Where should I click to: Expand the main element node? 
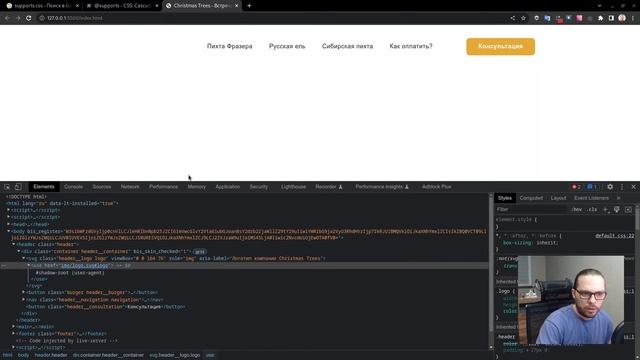coord(13,327)
